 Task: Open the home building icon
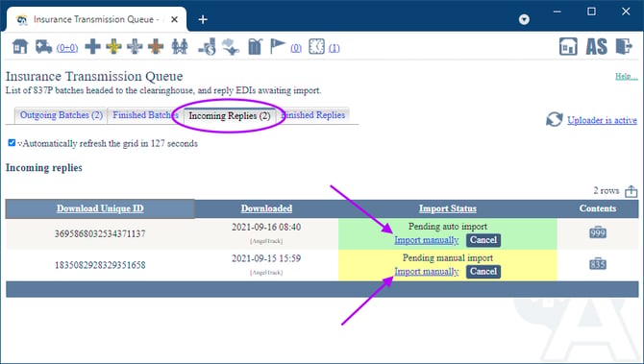click(20, 47)
